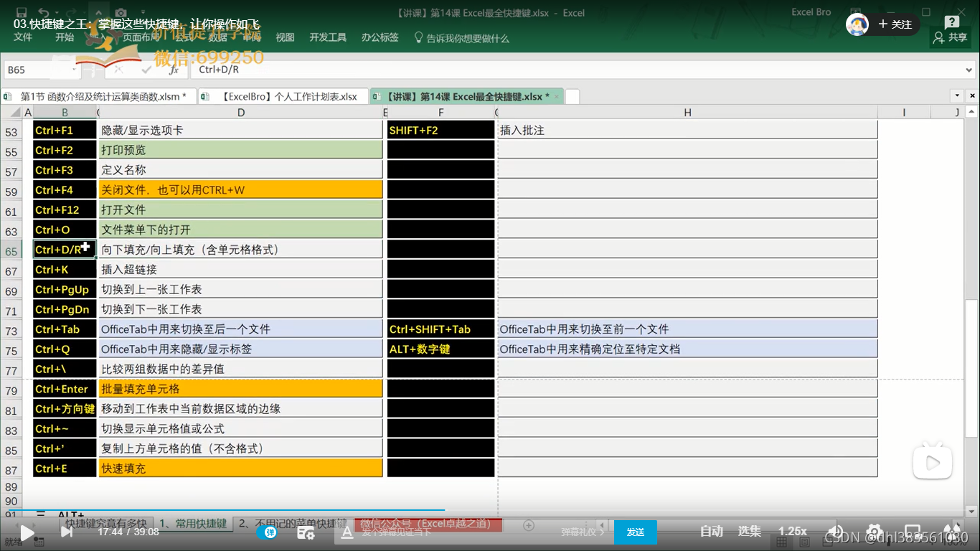Click cell 比较两组数据中的差异值
The image size is (980, 551).
pos(241,369)
